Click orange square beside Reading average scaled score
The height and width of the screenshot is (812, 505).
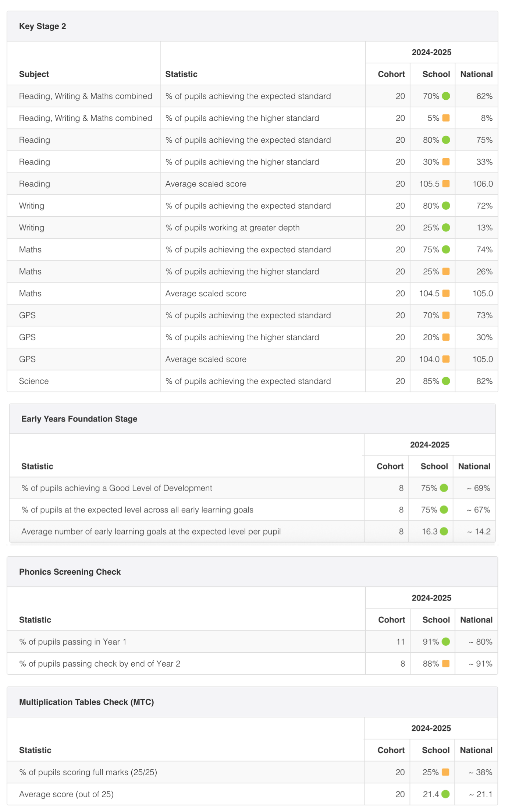(x=446, y=184)
